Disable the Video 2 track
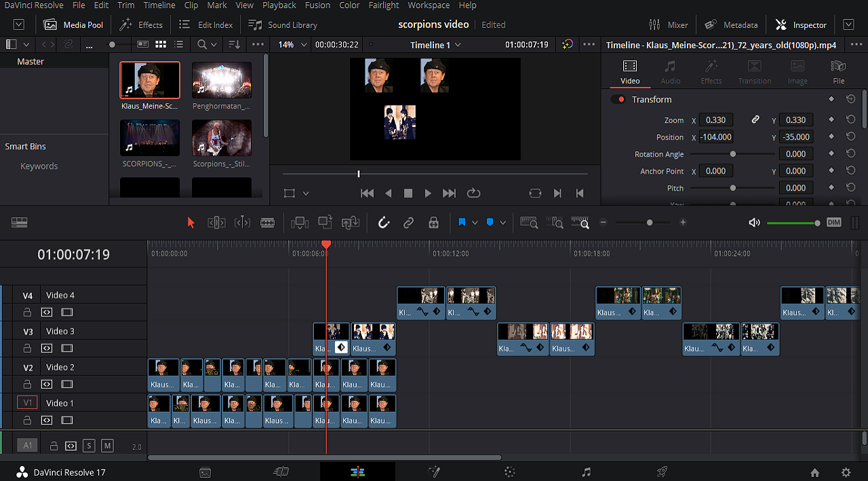The width and height of the screenshot is (868, 481). [66, 385]
